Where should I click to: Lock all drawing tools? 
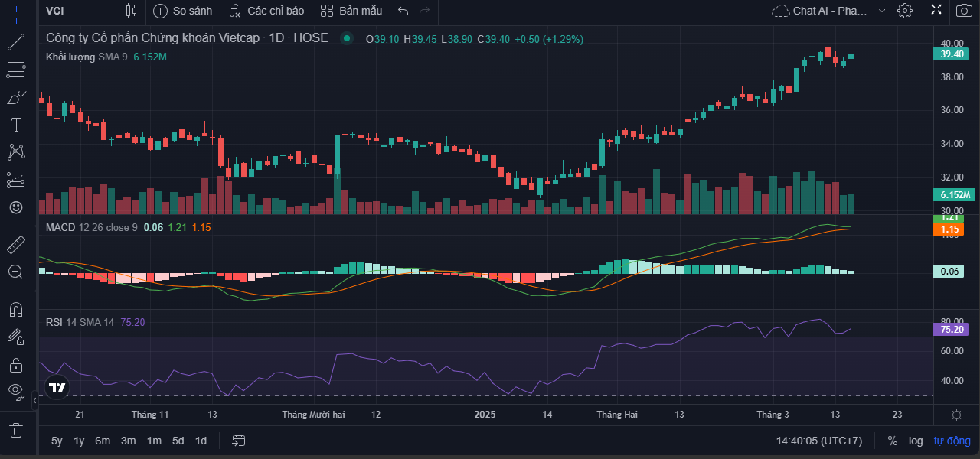click(x=16, y=364)
